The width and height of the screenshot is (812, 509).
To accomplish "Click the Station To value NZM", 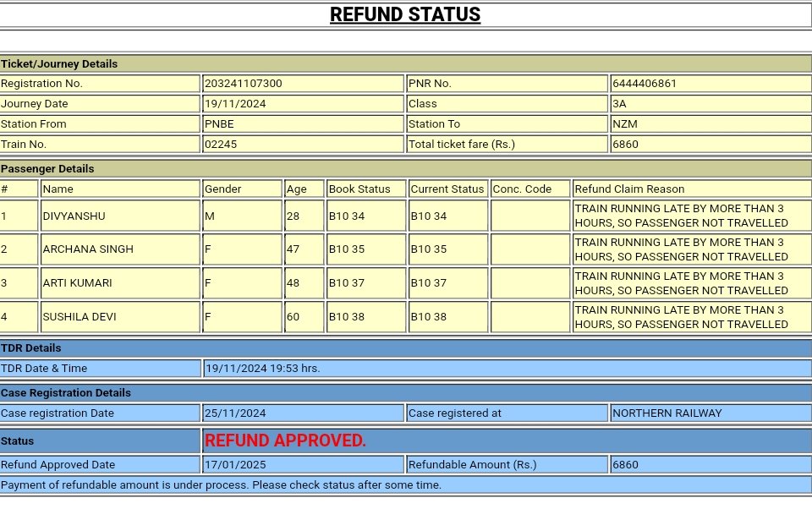I will [624, 123].
